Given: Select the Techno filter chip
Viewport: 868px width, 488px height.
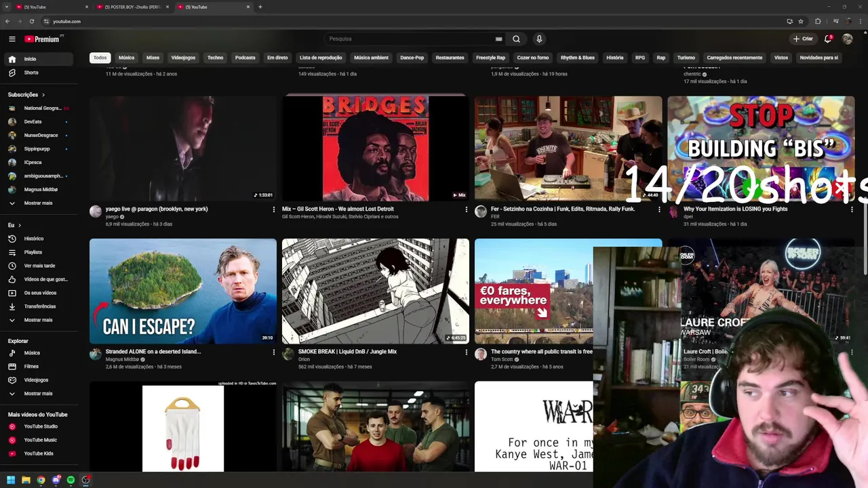Looking at the screenshot, I should pyautogui.click(x=216, y=58).
